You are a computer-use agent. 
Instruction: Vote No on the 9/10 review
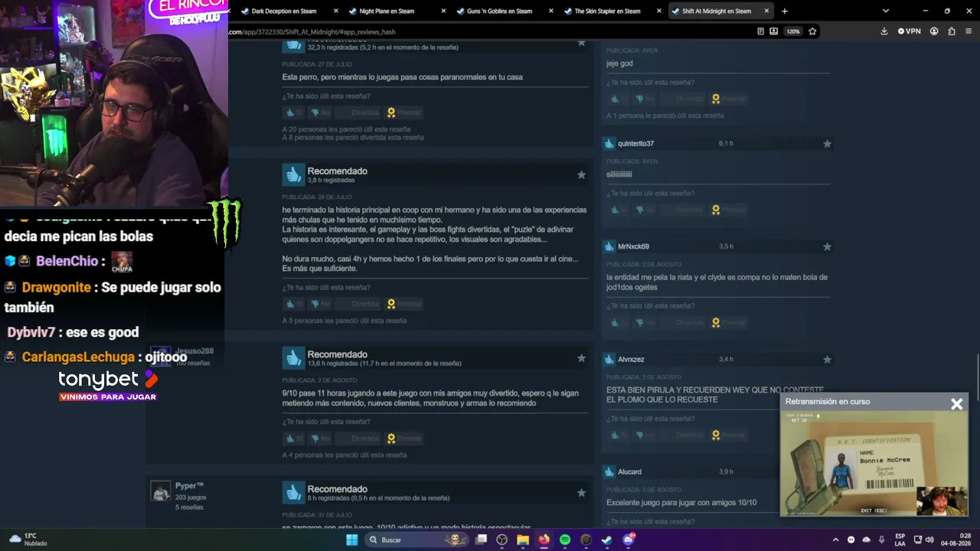point(321,439)
